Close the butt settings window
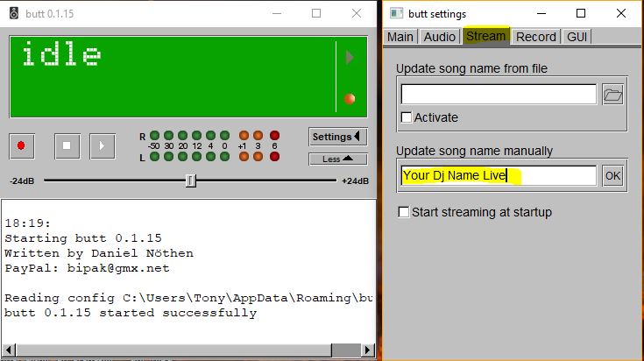 (621, 13)
